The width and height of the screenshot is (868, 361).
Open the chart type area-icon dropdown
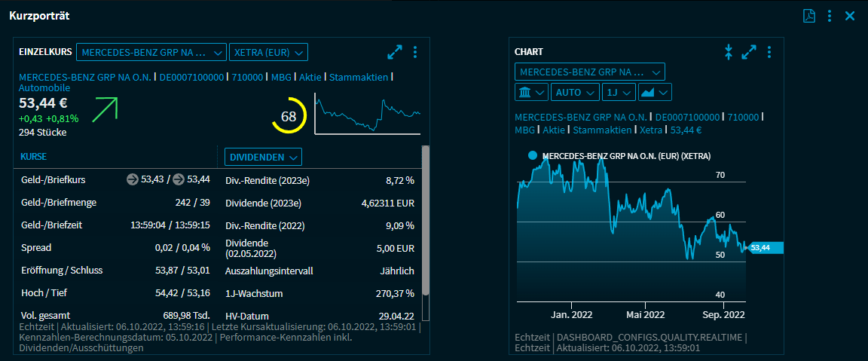pos(654,92)
